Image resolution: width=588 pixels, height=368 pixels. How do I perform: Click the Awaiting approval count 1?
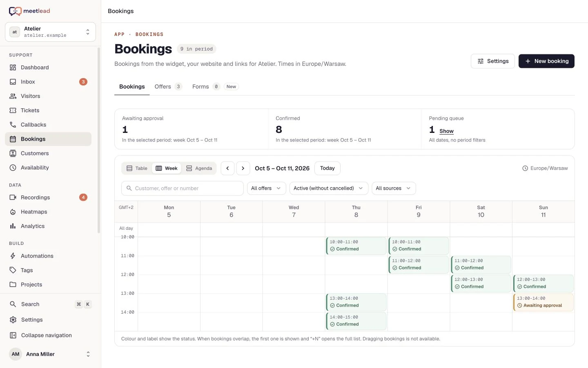tap(125, 130)
